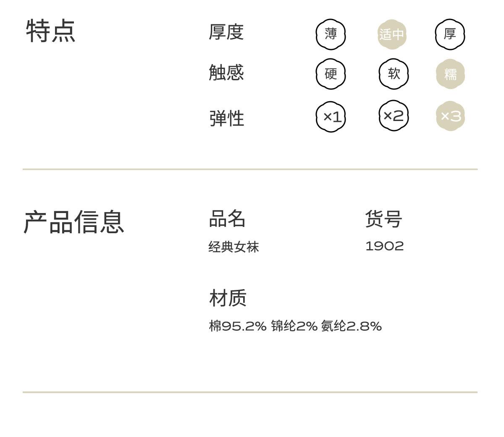The height and width of the screenshot is (437, 504).
Task: Choose the 软 touch badge
Action: (x=394, y=74)
